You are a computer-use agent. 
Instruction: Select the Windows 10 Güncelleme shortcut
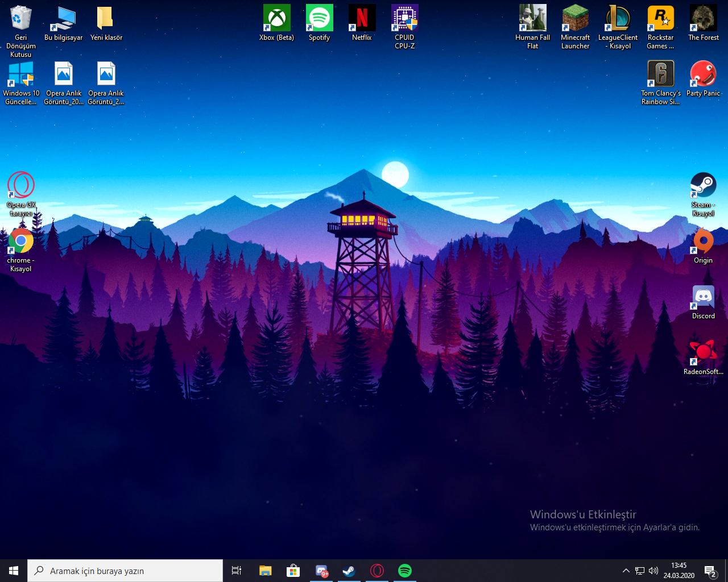pos(21,83)
